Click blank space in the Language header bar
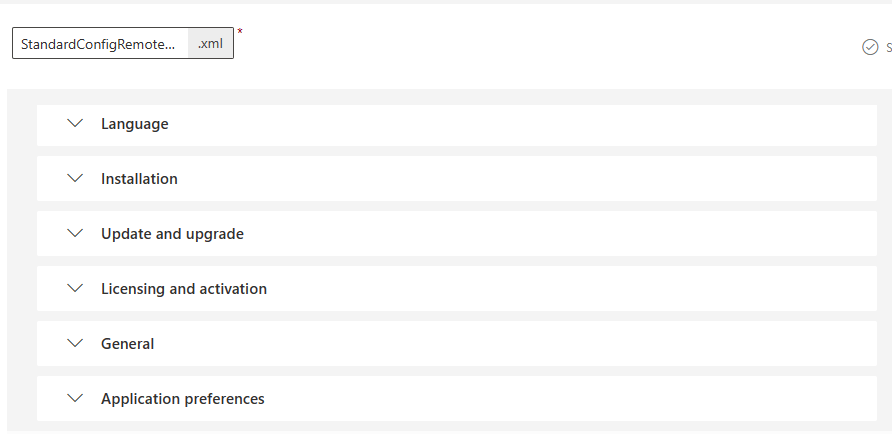 coord(520,124)
